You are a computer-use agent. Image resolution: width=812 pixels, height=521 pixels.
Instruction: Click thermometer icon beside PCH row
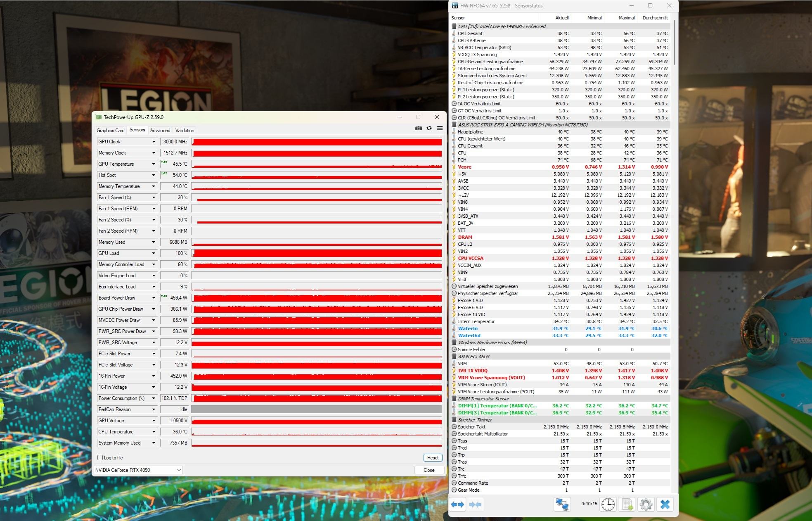(x=454, y=160)
